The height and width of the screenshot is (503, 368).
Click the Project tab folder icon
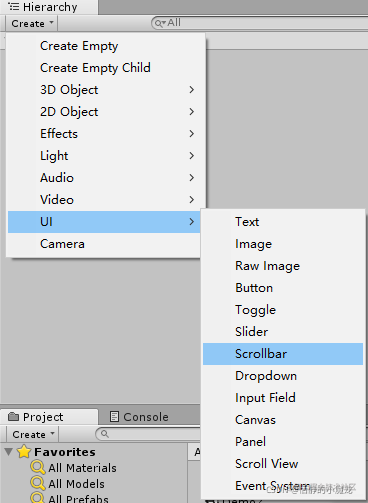tap(13, 416)
